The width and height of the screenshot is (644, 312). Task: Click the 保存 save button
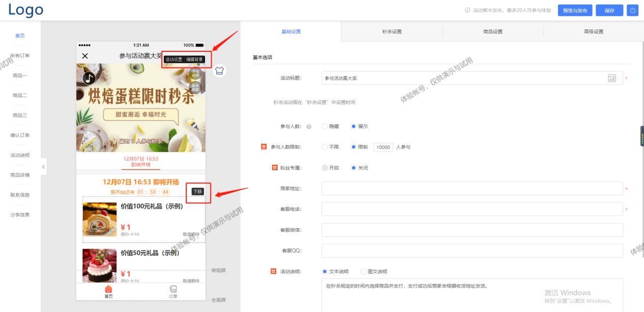(x=609, y=10)
